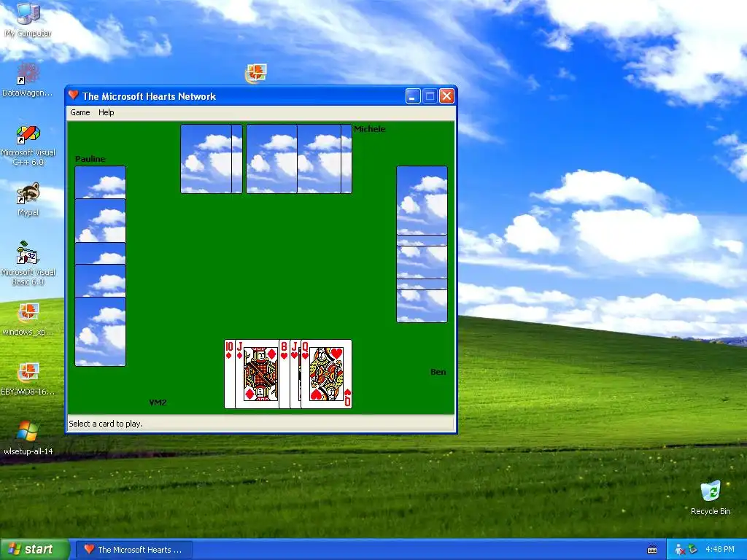This screenshot has width=747, height=560.
Task: Select the windows_xp desktop file icon
Action: (28, 319)
